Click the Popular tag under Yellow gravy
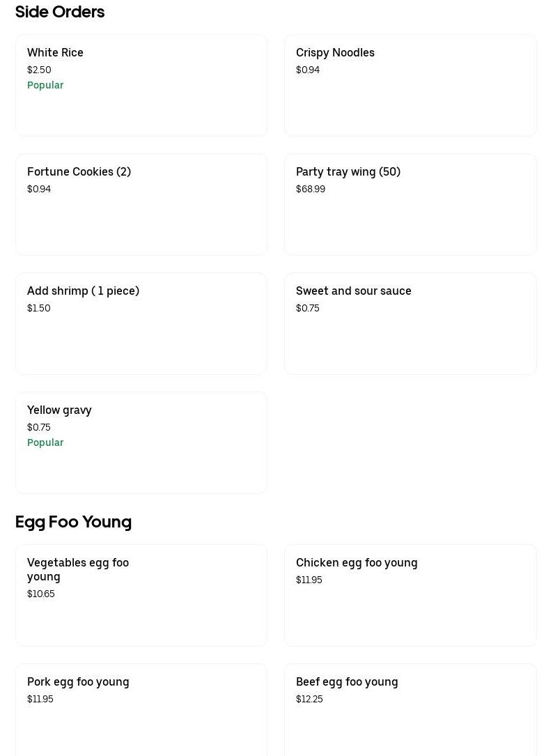This screenshot has height=756, width=560. coord(45,442)
